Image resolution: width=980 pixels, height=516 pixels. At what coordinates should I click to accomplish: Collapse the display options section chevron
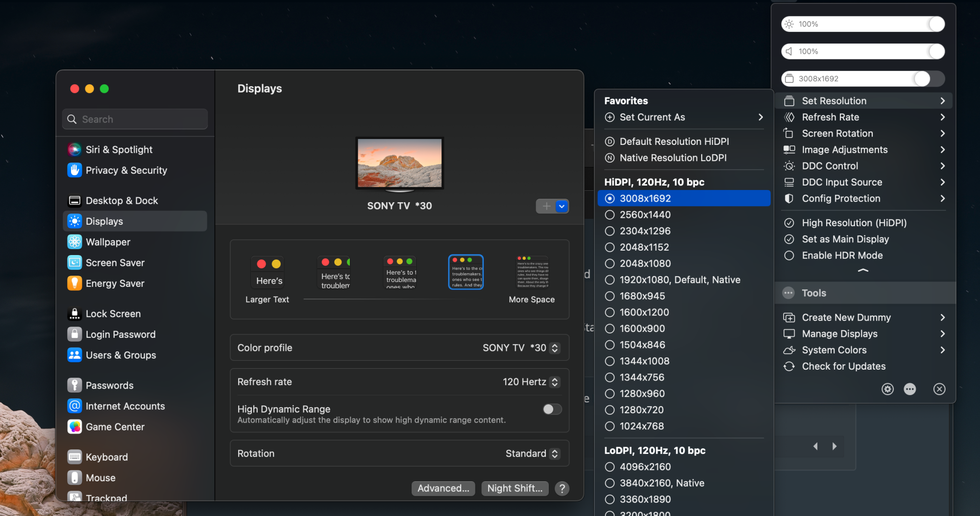pyautogui.click(x=863, y=270)
